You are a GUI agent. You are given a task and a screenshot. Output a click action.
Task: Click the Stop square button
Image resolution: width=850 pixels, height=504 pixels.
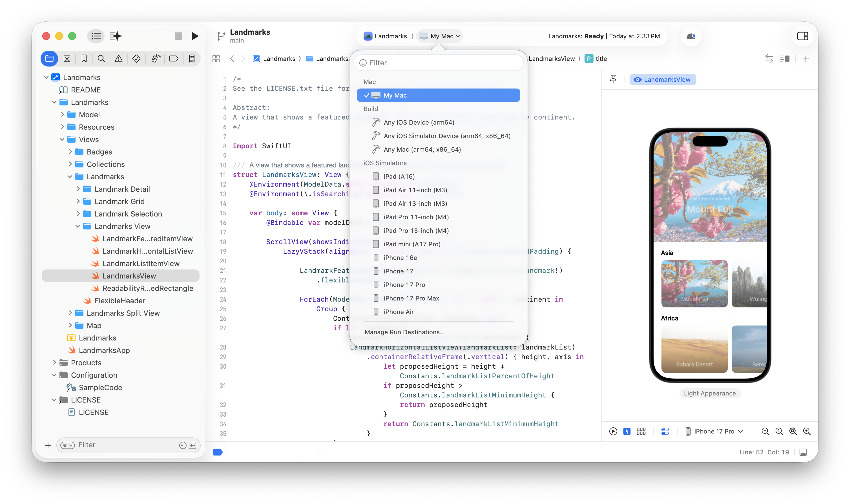(x=178, y=36)
